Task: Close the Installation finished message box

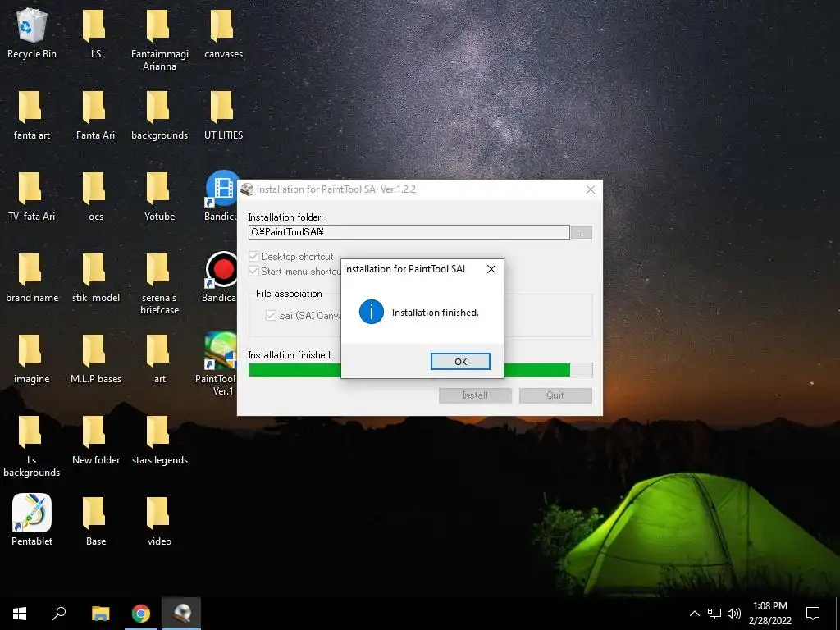Action: pyautogui.click(x=491, y=269)
